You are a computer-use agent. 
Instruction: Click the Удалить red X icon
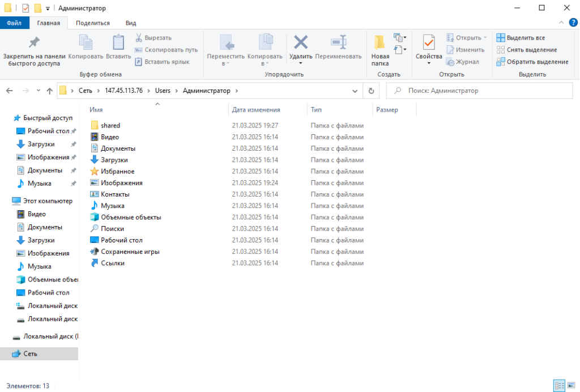(301, 42)
